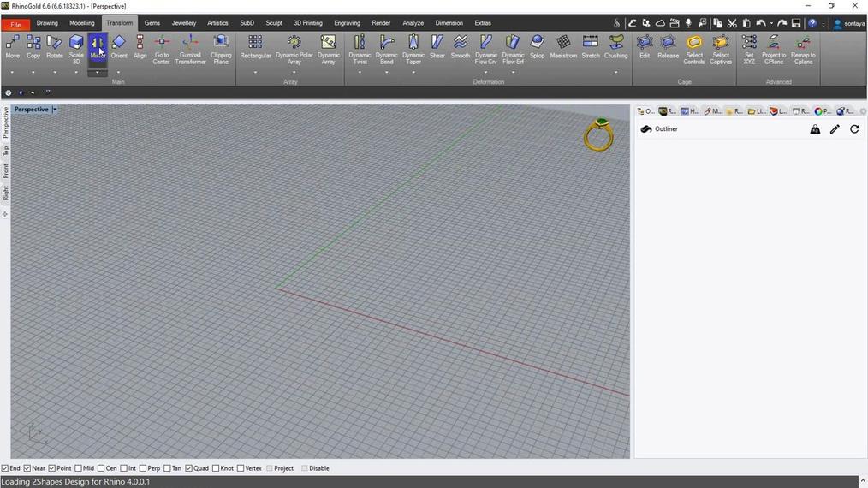Enable the Cen osnap checkbox
Image resolution: width=868 pixels, height=488 pixels.
pyautogui.click(x=101, y=468)
